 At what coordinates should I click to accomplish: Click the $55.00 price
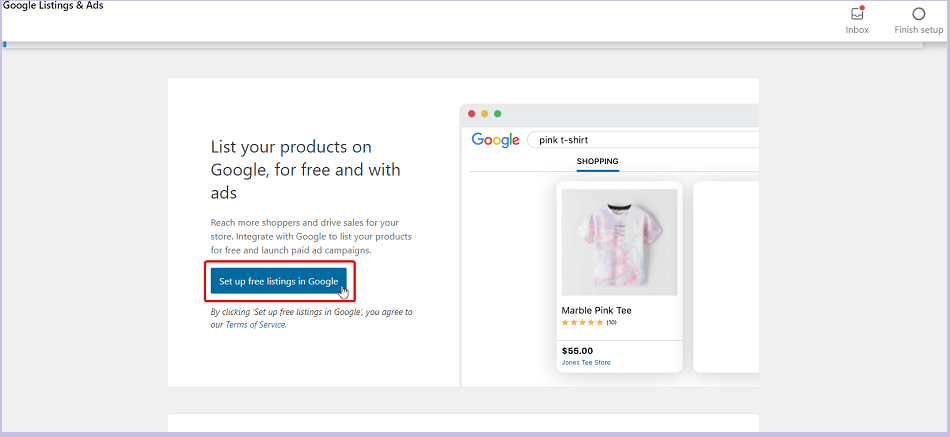pos(577,350)
